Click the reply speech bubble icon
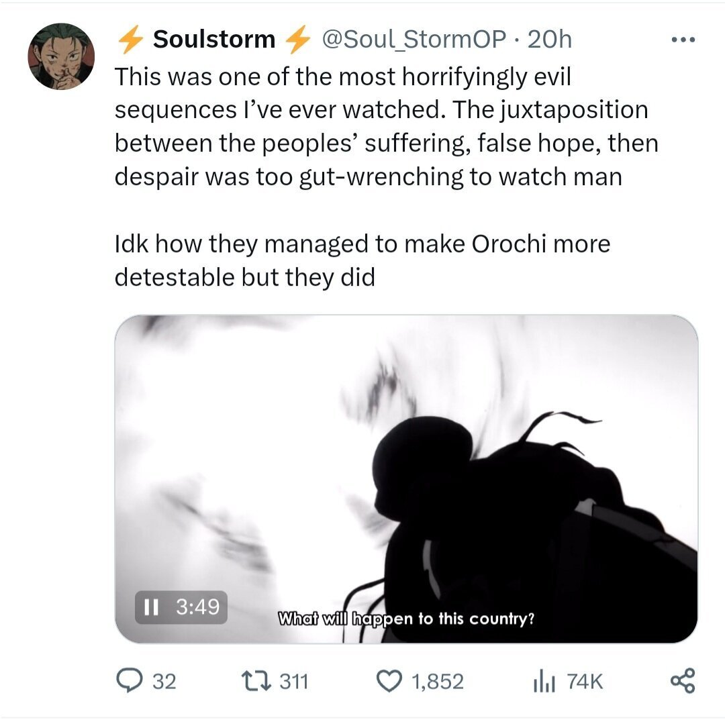The height and width of the screenshot is (728, 725). tap(128, 682)
